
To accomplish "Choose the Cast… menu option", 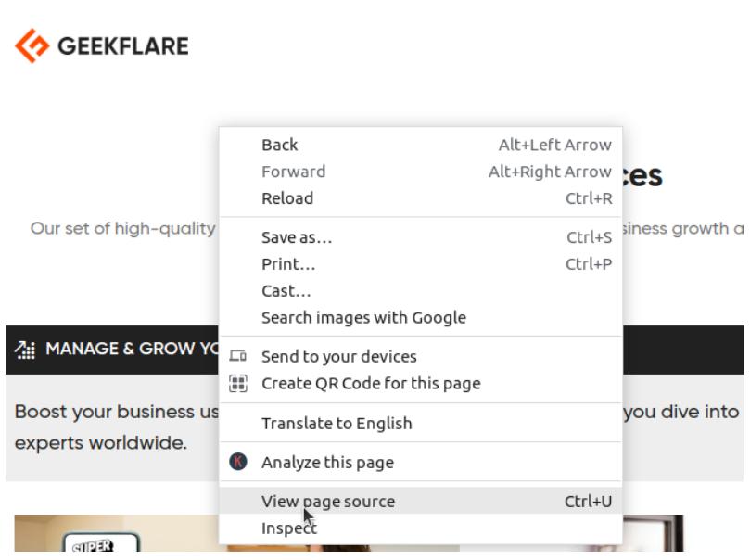I will pyautogui.click(x=286, y=291).
